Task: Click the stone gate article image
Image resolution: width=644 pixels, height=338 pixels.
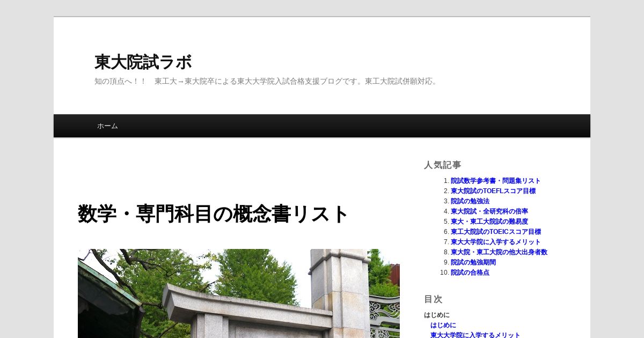Action: click(239, 293)
